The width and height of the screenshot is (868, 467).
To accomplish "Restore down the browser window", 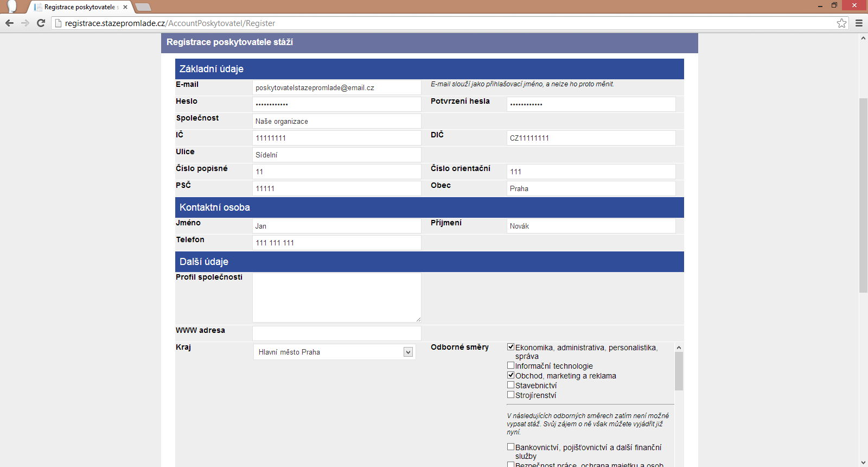I will click(834, 5).
